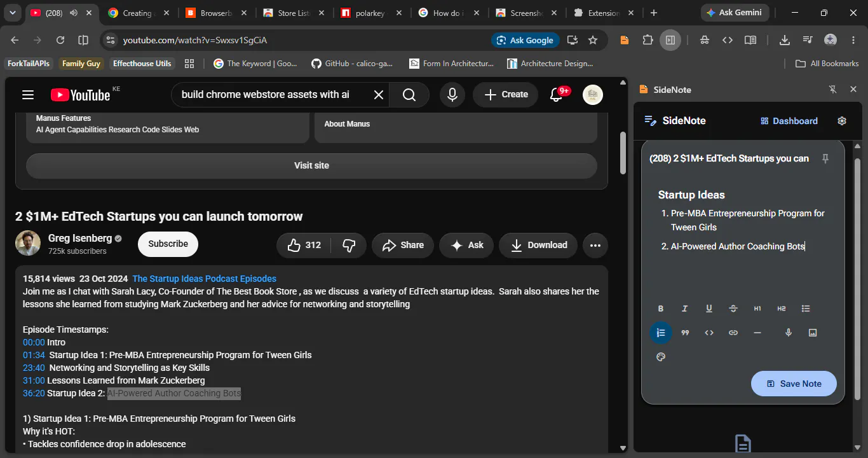
Task: Insert a code block in SideNote
Action: tap(709, 333)
